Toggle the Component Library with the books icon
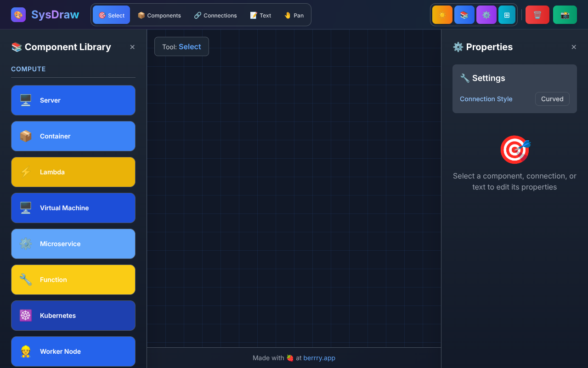Viewport: 588px width, 368px height. point(464,14)
